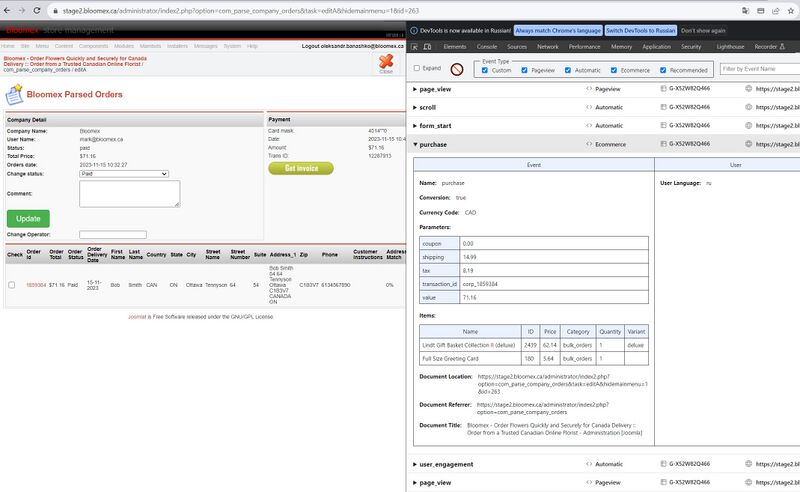This screenshot has width=800, height=492.
Task: Click the code icon beside user_engagement Automatic type
Action: (589, 464)
